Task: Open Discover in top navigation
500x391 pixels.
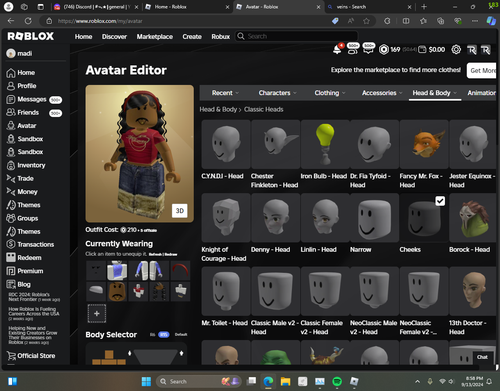Action: click(x=114, y=37)
